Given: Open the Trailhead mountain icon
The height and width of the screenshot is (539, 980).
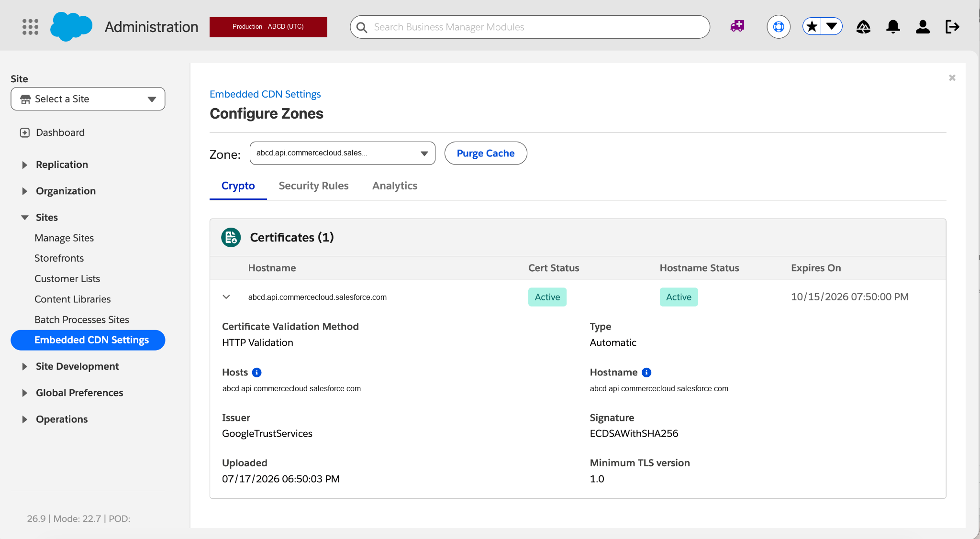Looking at the screenshot, I should tap(863, 27).
